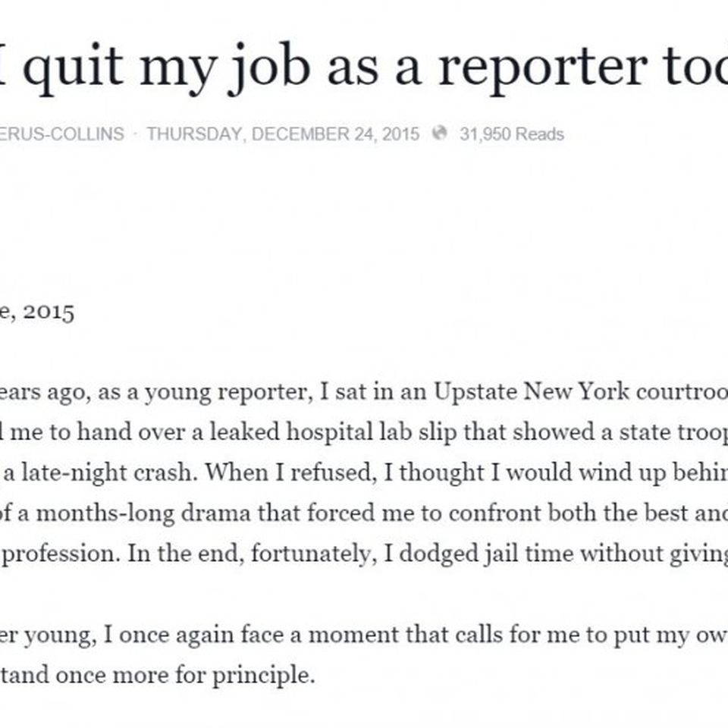Click the Thursday, December 24, 2015 timestamp
728x728 pixels.
pos(283,133)
